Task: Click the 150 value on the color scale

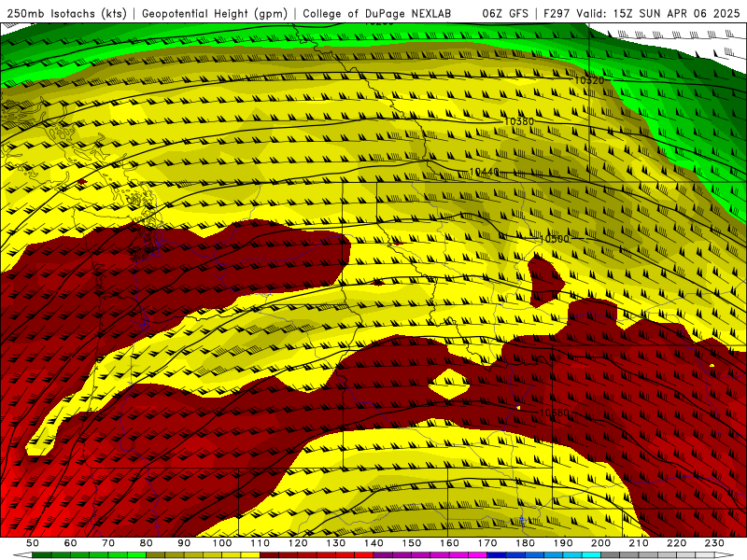Action: [412, 543]
